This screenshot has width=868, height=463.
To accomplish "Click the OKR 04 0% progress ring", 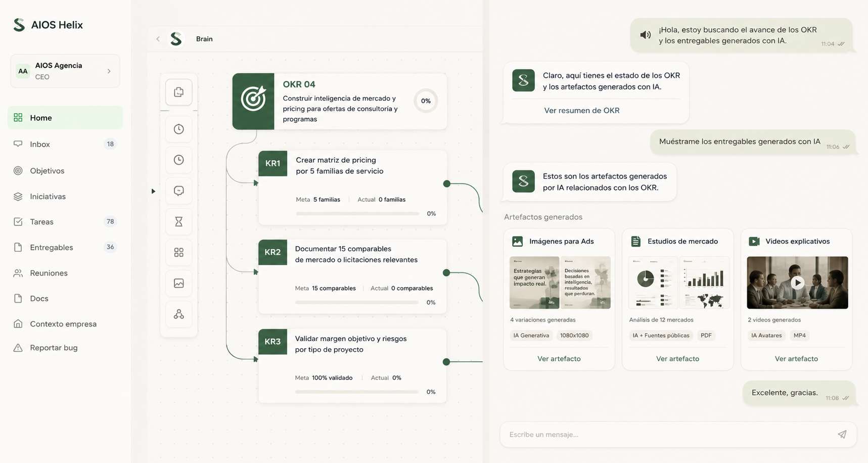I will 426,101.
